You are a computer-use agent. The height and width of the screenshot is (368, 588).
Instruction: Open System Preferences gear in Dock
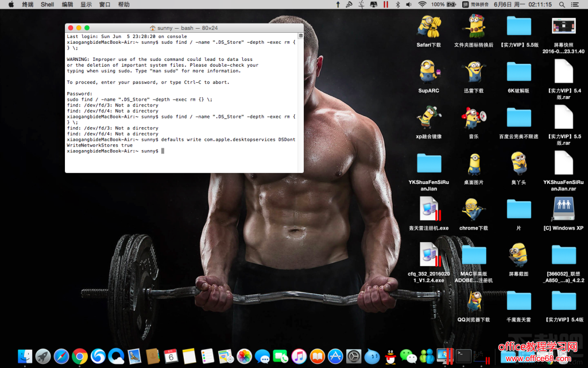coord(354,356)
